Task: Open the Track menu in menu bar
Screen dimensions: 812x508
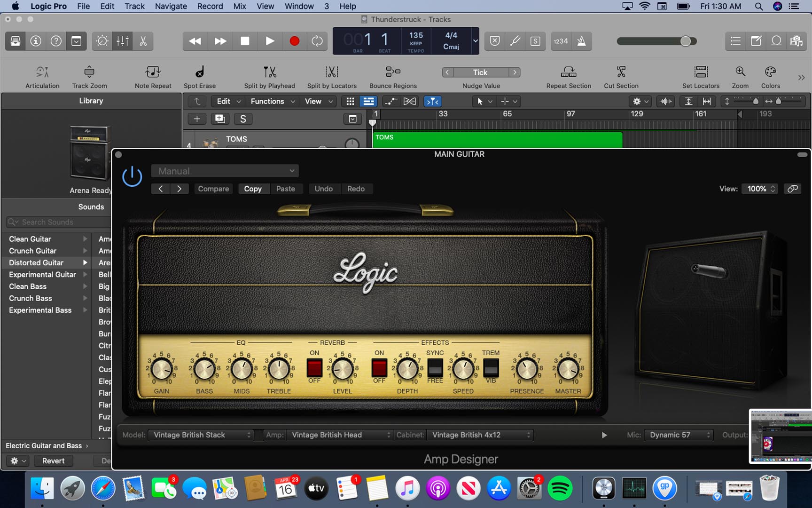Action: click(x=134, y=6)
